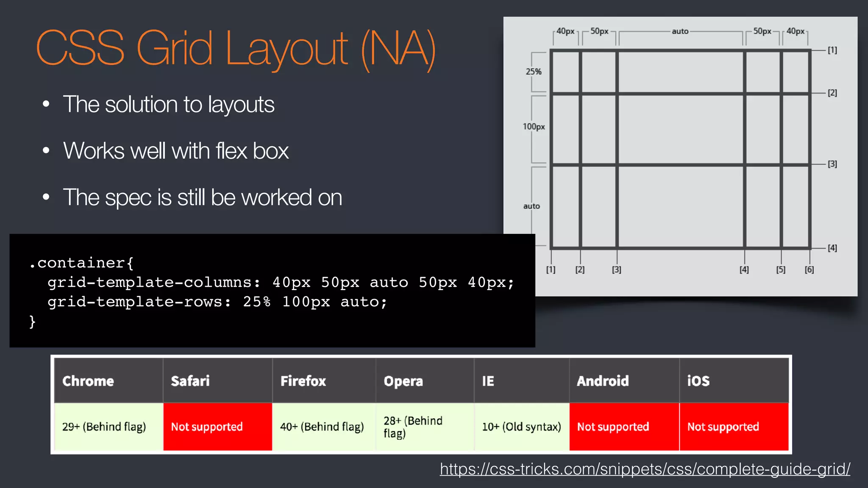Click the IE column header
Viewport: 868px width, 488px height.
coord(488,381)
